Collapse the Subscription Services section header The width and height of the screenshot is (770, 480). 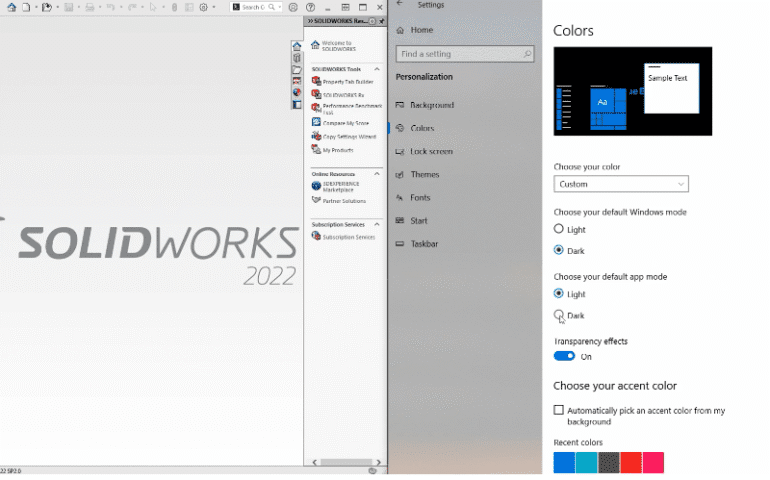pyautogui.click(x=377, y=224)
